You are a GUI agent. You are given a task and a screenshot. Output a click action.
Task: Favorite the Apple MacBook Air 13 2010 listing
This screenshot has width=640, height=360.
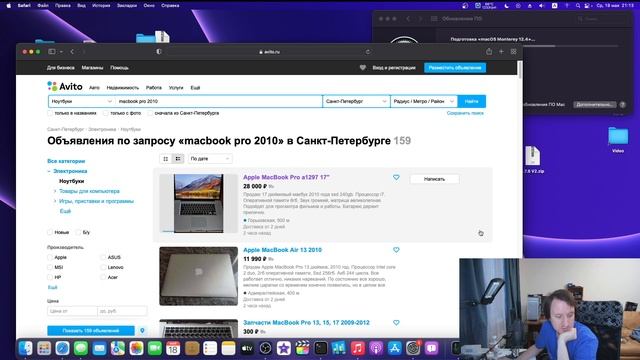tap(396, 250)
